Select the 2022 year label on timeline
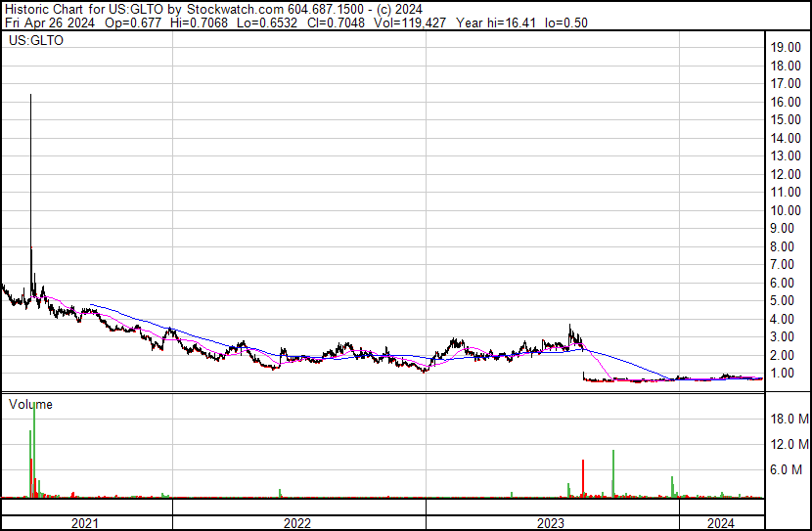This screenshot has height=531, width=812. point(297,523)
